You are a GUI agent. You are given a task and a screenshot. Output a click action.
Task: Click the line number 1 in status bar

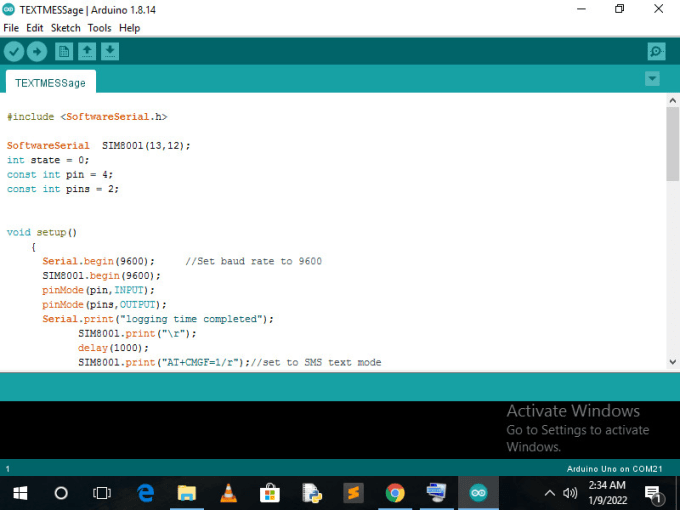[8, 469]
